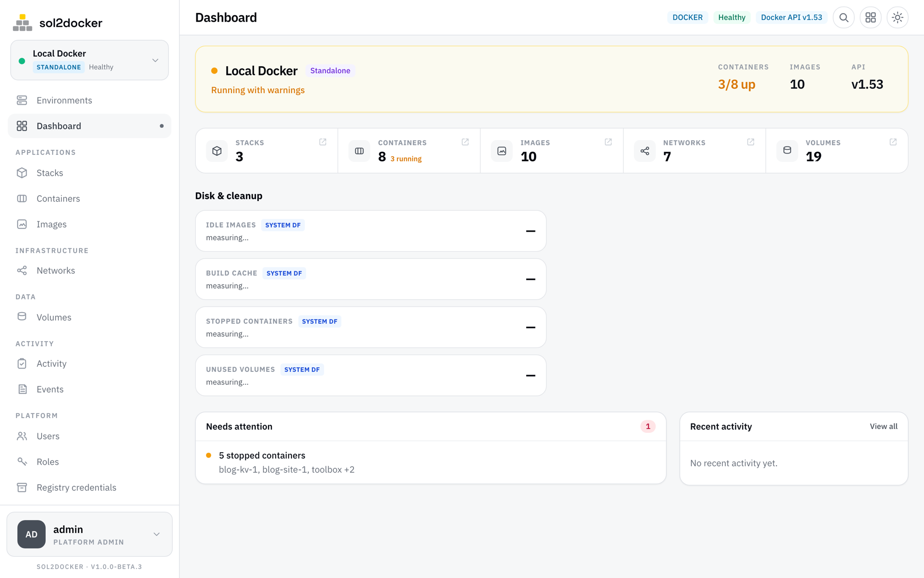Navigate to Images in the sidebar

click(90, 224)
